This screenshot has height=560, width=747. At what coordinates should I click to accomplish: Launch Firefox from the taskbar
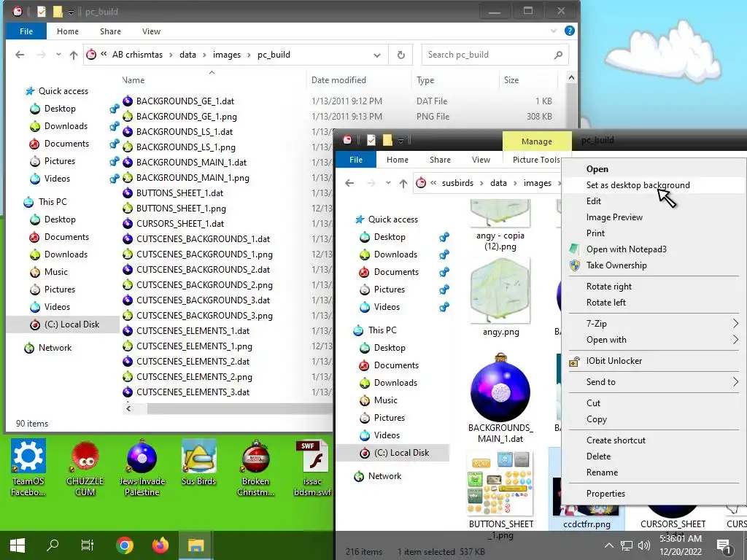click(160, 545)
